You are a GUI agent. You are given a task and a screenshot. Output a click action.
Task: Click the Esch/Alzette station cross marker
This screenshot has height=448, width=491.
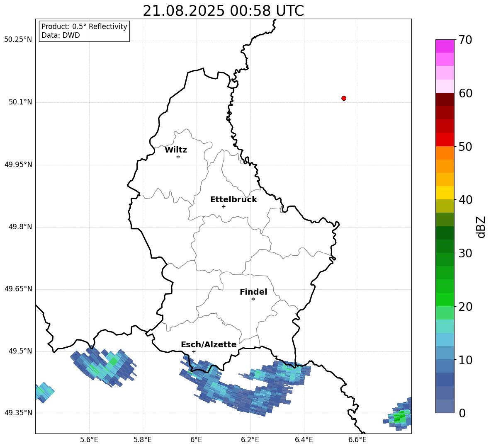pos(194,351)
